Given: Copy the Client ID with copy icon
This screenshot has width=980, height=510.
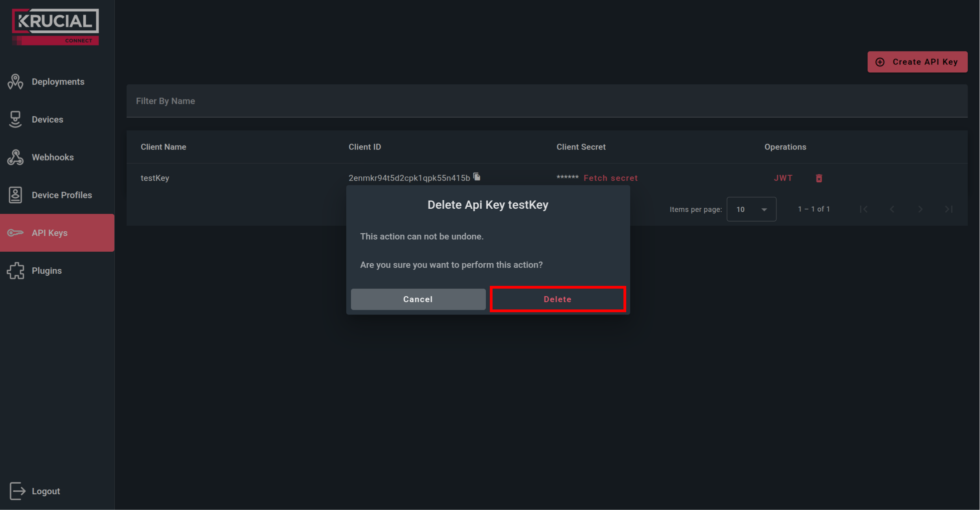Looking at the screenshot, I should [x=477, y=177].
